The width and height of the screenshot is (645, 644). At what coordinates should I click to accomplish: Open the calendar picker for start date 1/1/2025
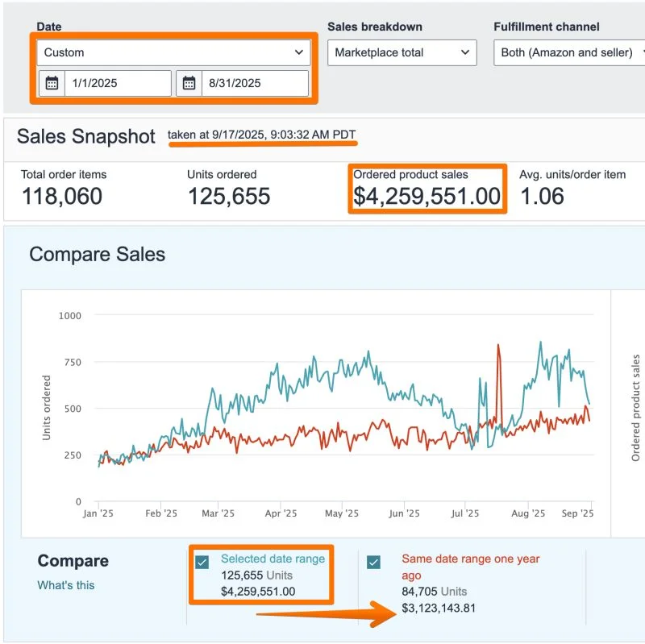[52, 83]
